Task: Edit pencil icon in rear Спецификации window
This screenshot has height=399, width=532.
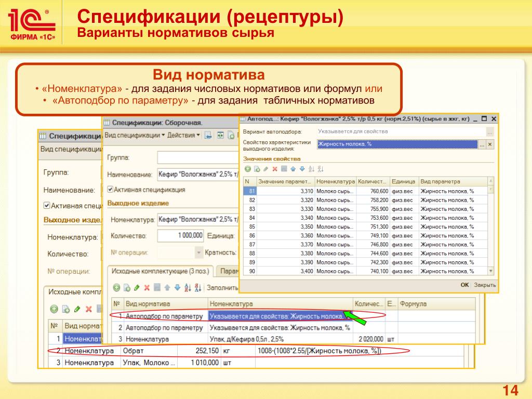Action: tap(77, 309)
